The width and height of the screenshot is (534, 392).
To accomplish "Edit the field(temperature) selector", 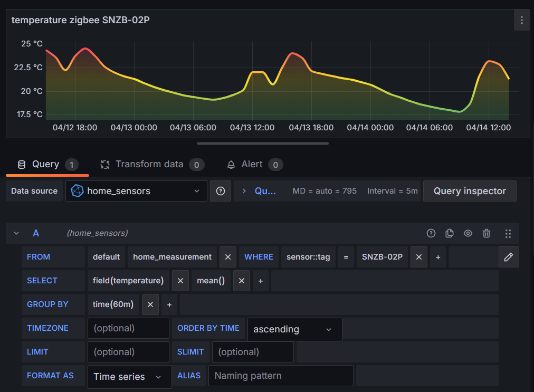I will pos(128,281).
